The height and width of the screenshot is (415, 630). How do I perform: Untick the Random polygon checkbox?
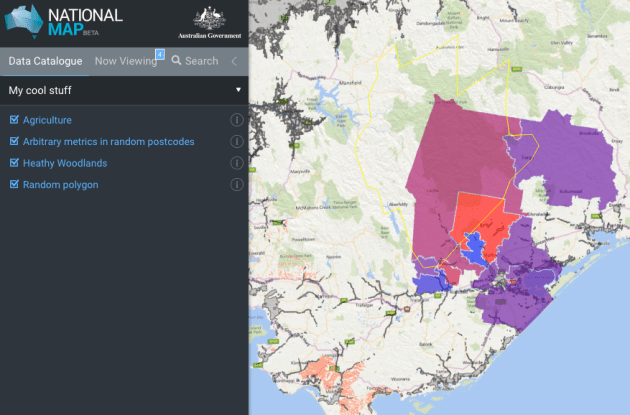click(x=14, y=184)
